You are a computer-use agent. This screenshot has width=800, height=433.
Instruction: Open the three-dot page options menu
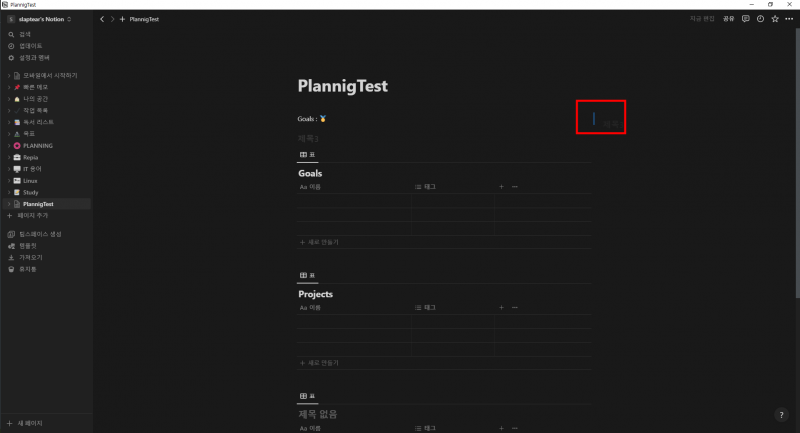[x=789, y=19]
